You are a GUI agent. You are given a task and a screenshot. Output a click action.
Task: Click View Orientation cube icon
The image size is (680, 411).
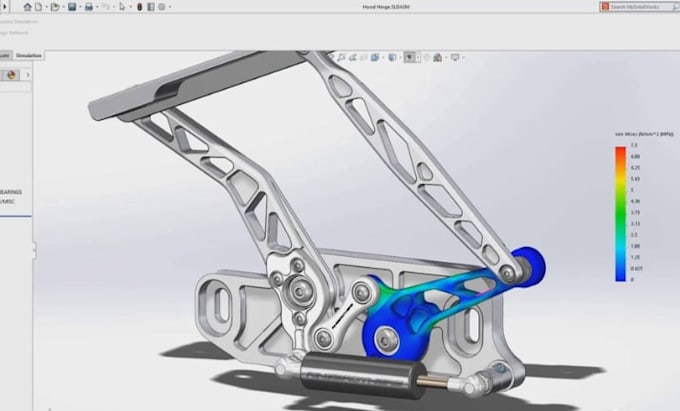(x=375, y=57)
